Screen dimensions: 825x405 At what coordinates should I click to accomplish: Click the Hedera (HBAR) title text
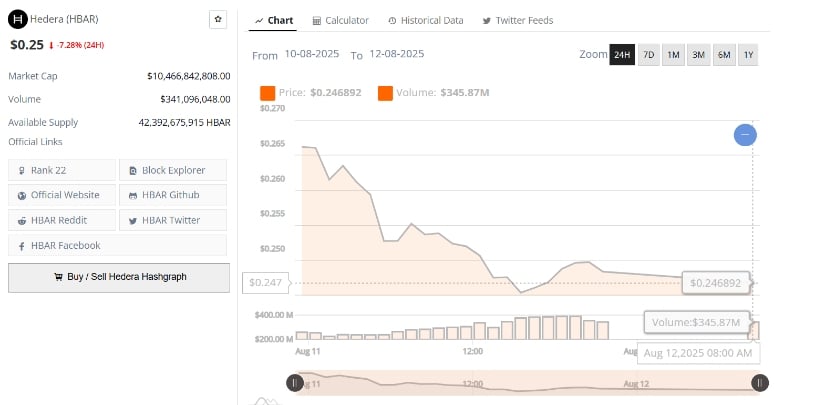pos(64,19)
